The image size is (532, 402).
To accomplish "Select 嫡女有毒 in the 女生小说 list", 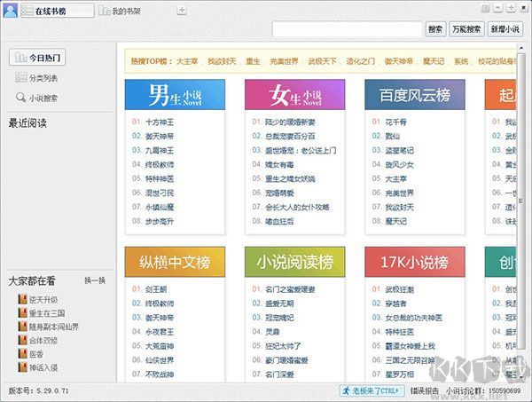I will pyautogui.click(x=279, y=165).
